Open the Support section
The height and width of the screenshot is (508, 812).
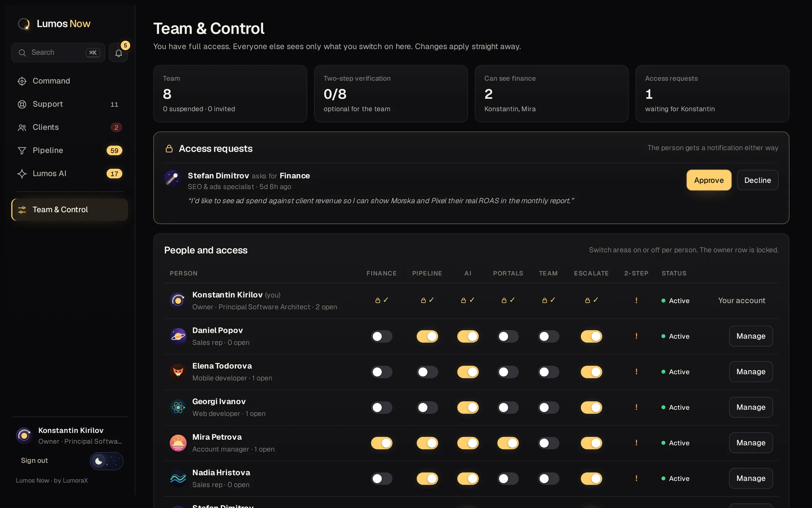69,104
